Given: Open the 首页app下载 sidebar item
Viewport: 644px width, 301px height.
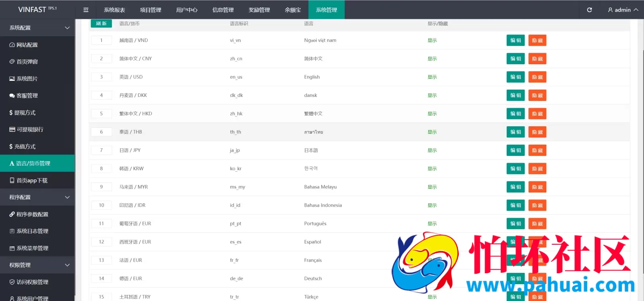Looking at the screenshot, I should [37, 180].
